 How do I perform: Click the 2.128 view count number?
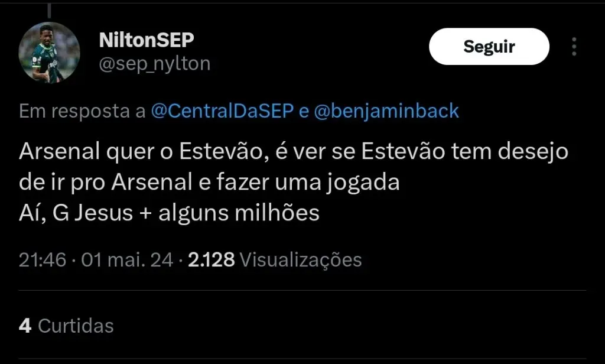pyautogui.click(x=212, y=259)
